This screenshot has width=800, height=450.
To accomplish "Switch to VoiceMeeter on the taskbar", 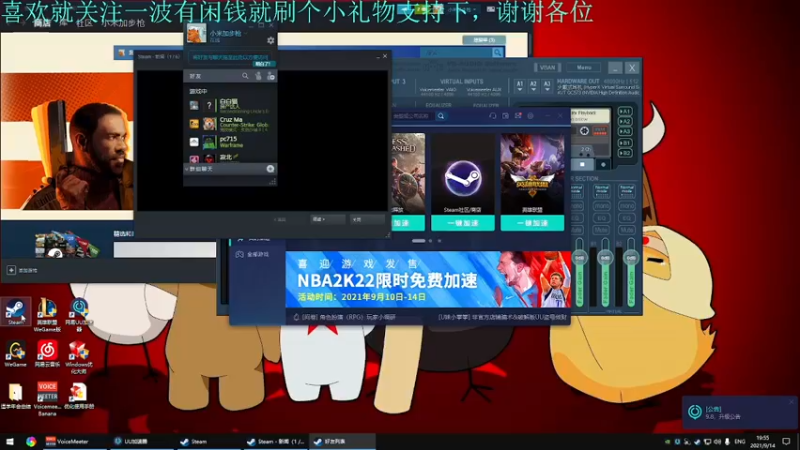I will click(72, 441).
